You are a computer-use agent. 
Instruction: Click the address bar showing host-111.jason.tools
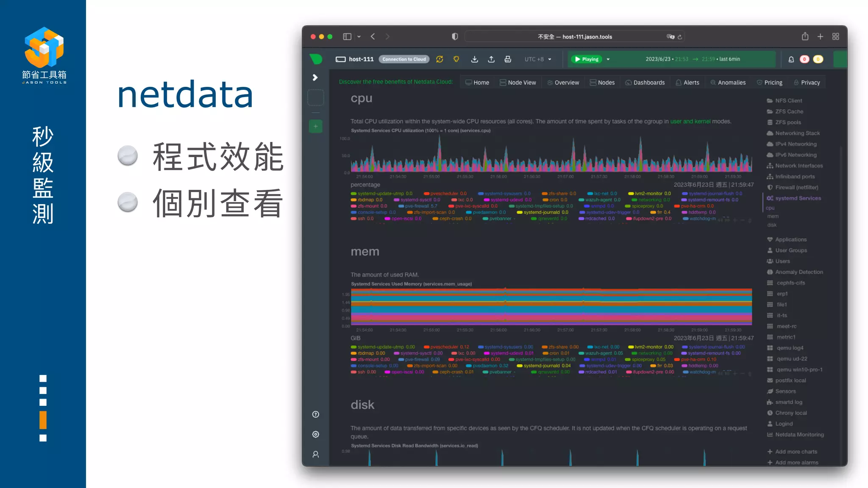[x=575, y=37]
